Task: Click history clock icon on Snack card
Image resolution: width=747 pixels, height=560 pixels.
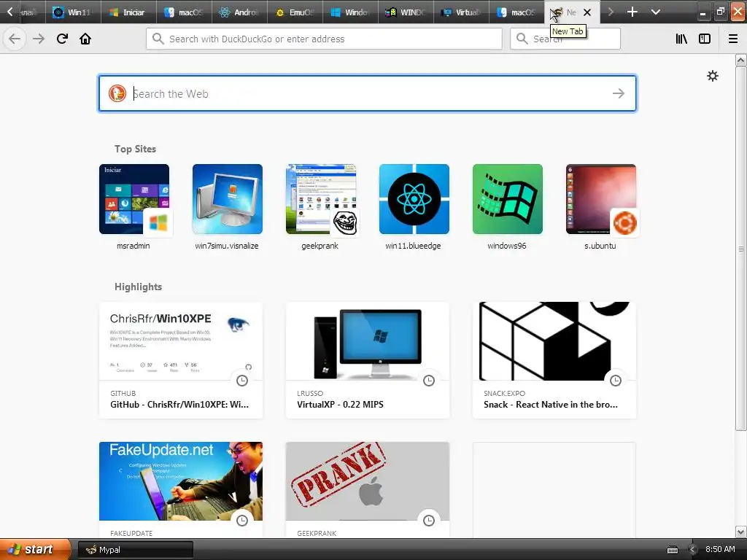Action: point(616,381)
